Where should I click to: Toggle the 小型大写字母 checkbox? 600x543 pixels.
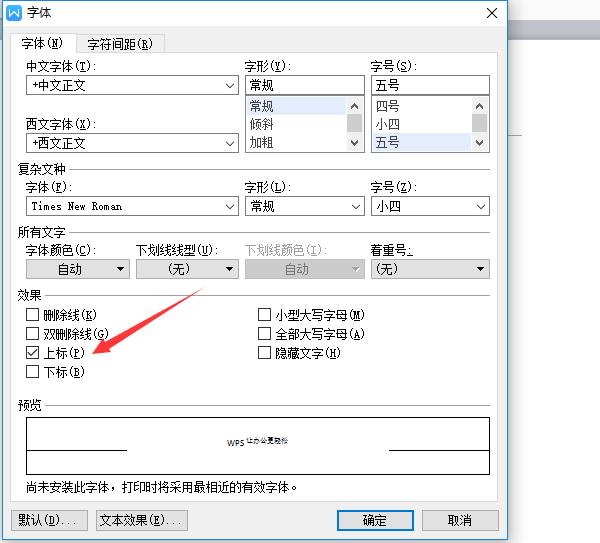265,315
